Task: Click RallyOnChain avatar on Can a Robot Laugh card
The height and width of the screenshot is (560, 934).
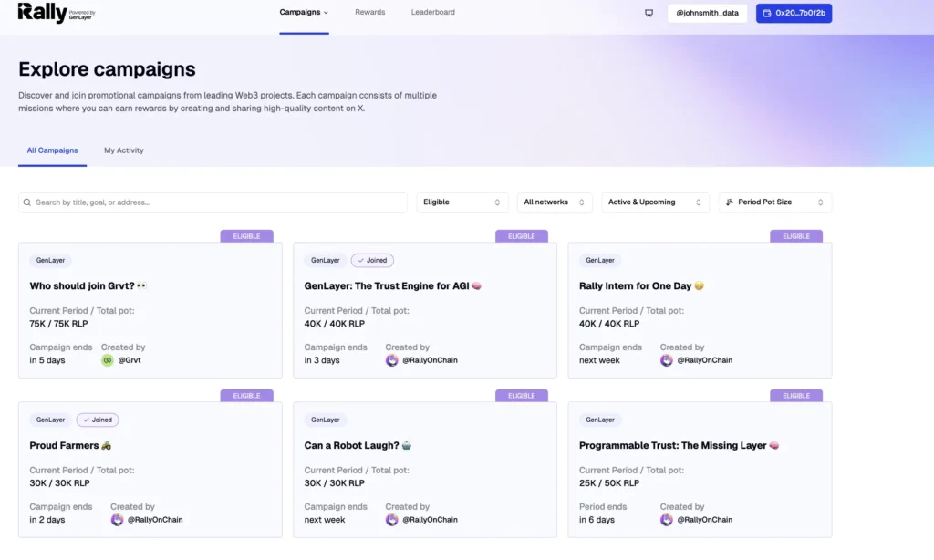Action: (x=391, y=520)
